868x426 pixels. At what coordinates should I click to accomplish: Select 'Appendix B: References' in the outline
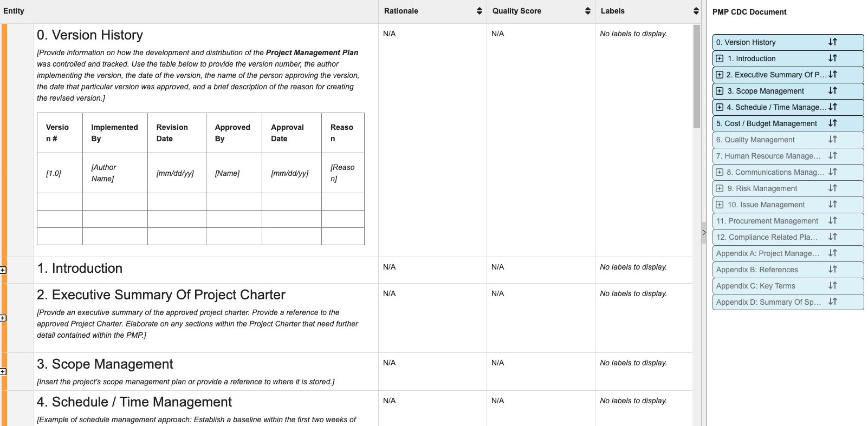[x=769, y=270]
